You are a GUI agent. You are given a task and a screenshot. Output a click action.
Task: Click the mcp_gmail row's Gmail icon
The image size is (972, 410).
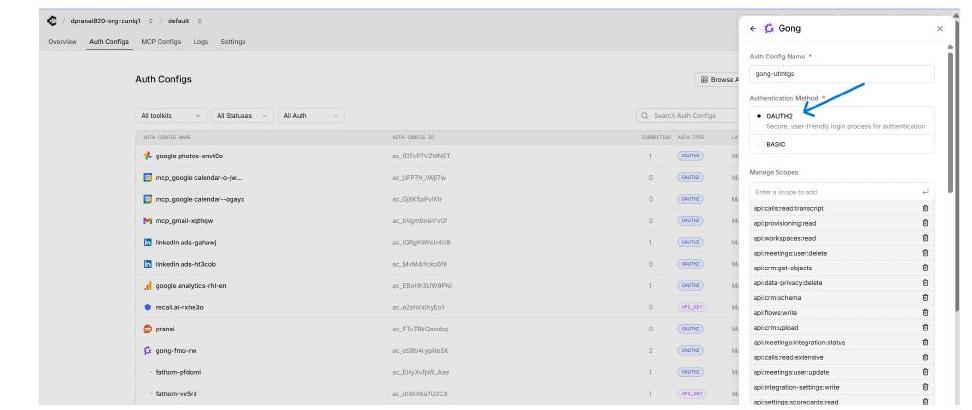pyautogui.click(x=148, y=221)
